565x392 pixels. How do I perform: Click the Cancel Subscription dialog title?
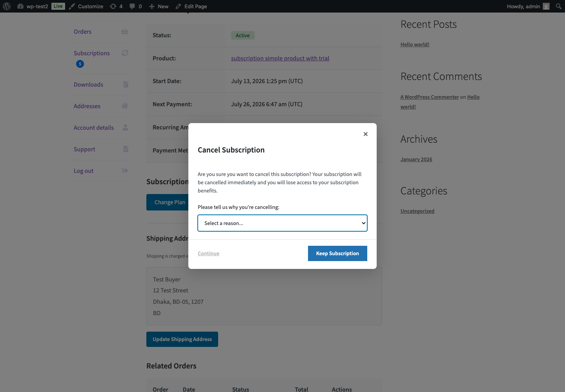pyautogui.click(x=231, y=150)
